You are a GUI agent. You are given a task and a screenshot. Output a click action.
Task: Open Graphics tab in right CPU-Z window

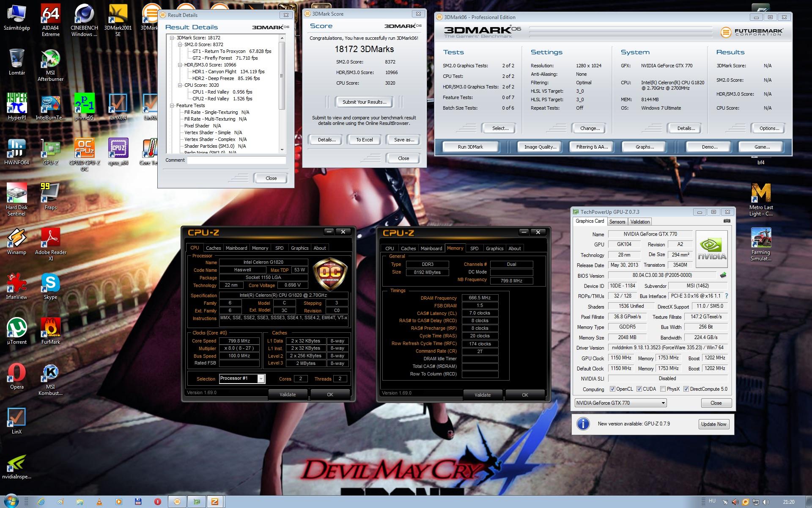[494, 248]
